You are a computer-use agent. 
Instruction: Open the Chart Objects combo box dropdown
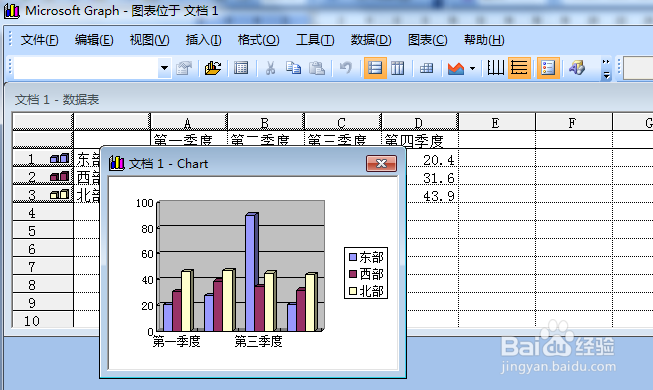pyautogui.click(x=164, y=68)
